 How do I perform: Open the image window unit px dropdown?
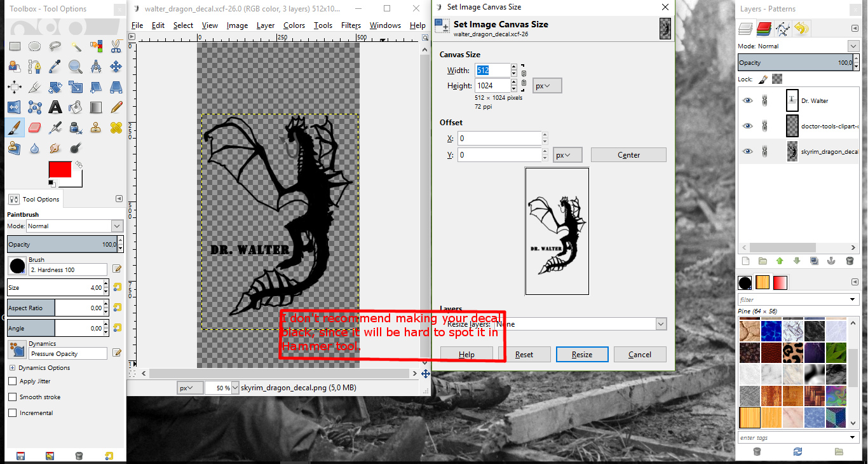[x=190, y=388]
